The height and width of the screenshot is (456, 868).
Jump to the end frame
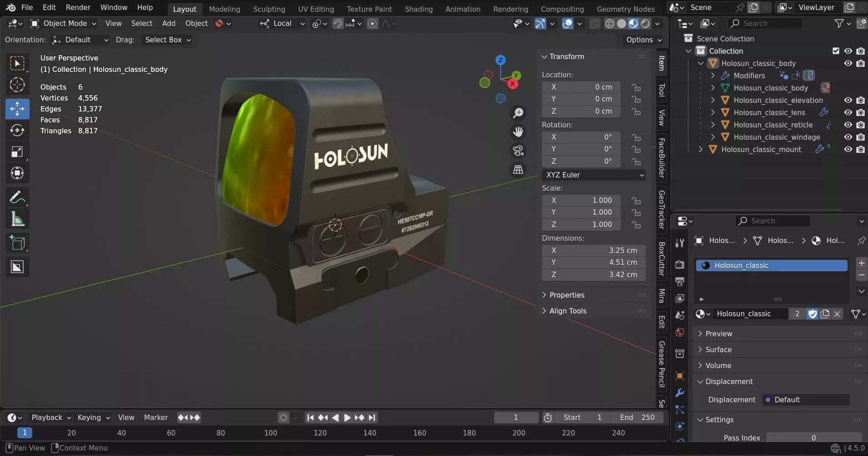(372, 417)
